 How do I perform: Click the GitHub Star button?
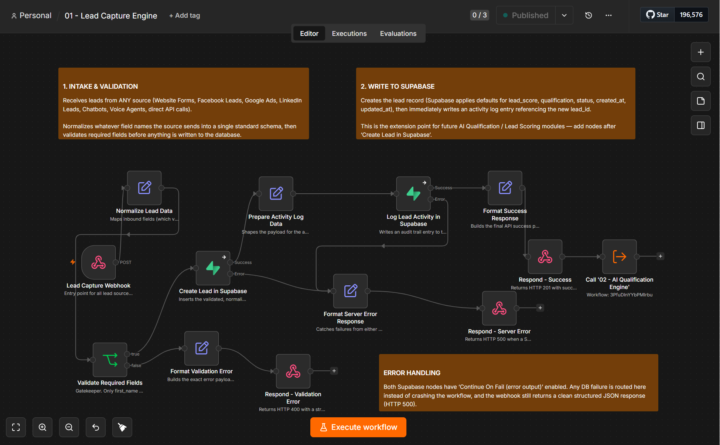[657, 15]
